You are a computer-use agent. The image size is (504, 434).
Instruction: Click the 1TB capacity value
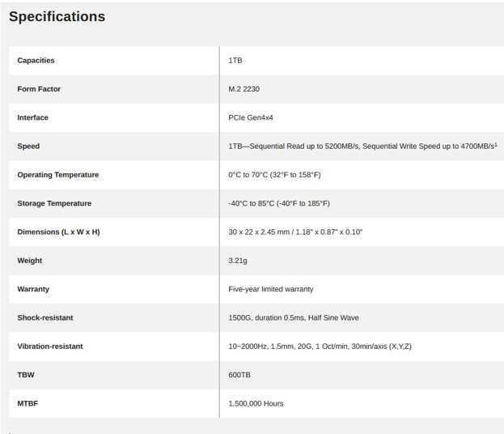235,61
